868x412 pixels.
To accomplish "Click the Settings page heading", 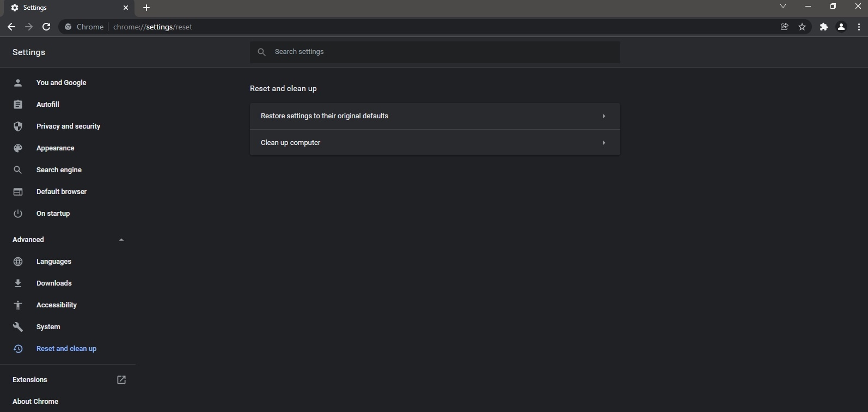I will (x=29, y=52).
